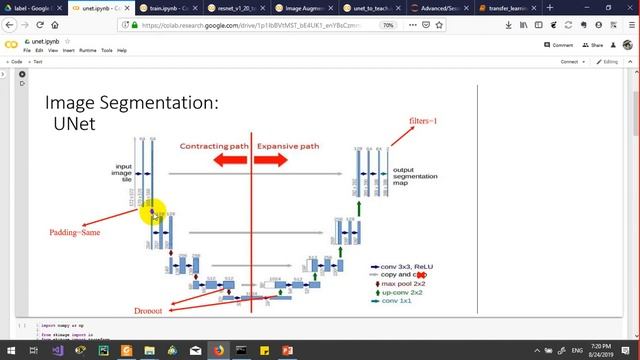This screenshot has width=640, height=360.
Task: Open the Firefox hamburger menu
Action: pos(631,25)
